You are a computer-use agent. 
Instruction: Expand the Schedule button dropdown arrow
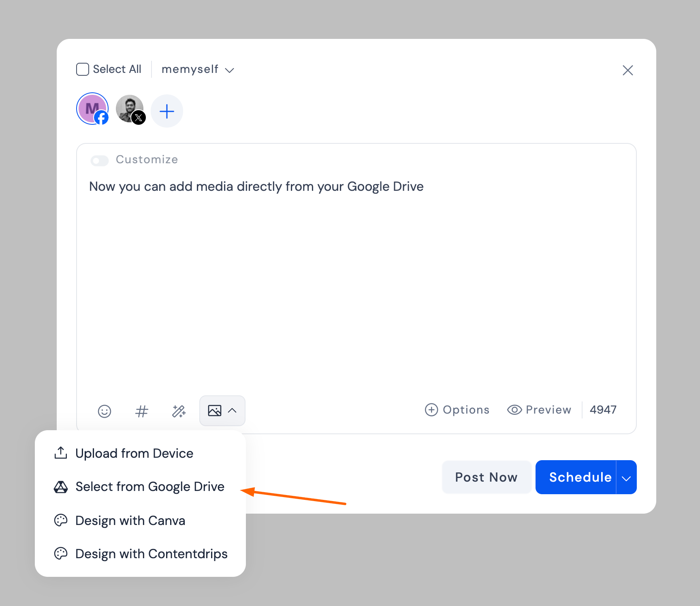pyautogui.click(x=626, y=478)
